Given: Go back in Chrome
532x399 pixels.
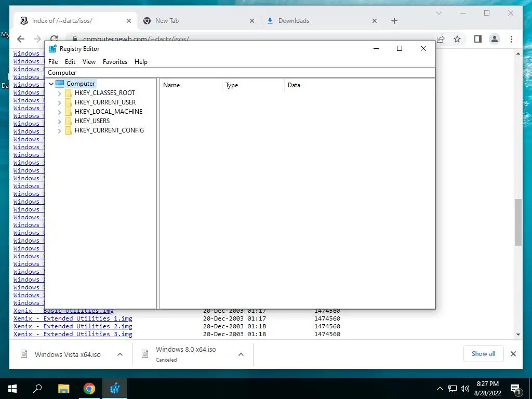Looking at the screenshot, I should tap(21, 39).
